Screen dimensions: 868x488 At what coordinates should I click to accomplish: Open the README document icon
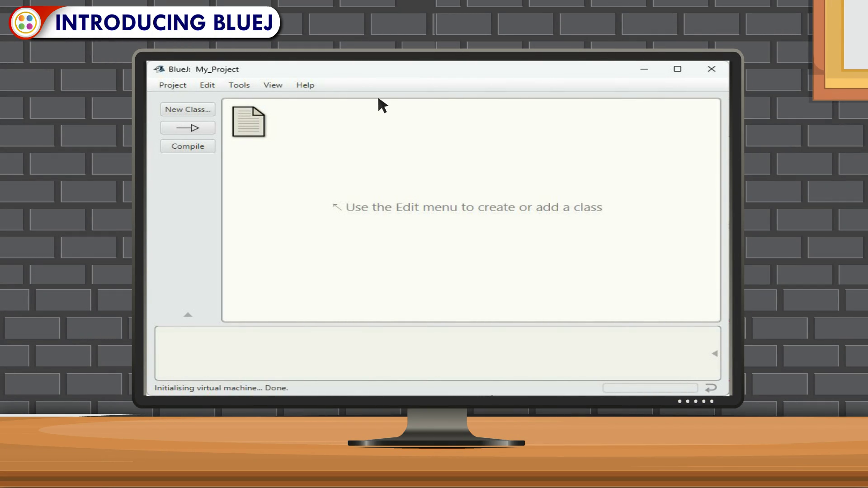(x=248, y=122)
